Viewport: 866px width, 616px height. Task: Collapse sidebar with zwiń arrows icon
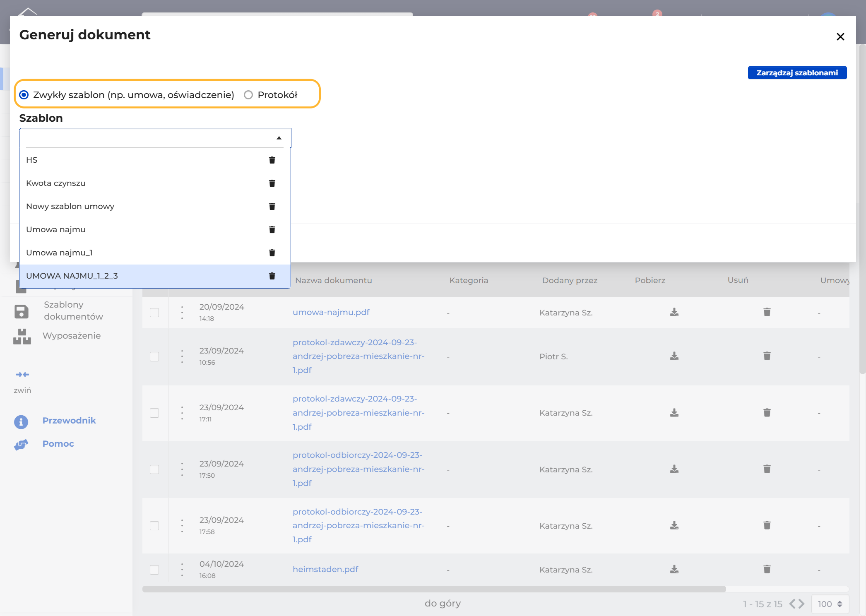pos(22,375)
